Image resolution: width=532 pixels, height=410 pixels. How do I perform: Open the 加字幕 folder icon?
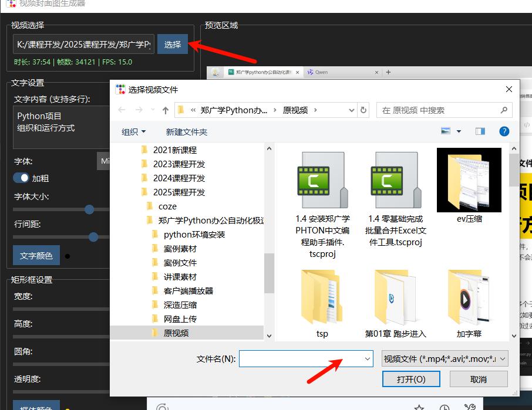click(469, 299)
